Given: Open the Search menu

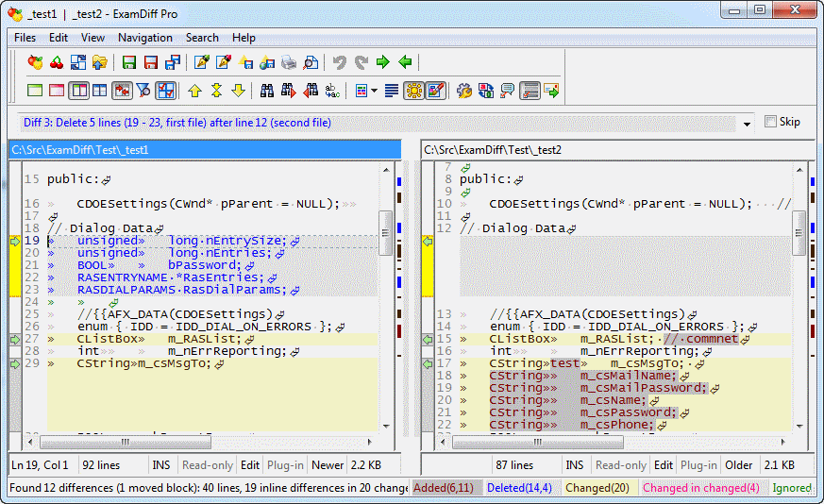Looking at the screenshot, I should [x=202, y=38].
